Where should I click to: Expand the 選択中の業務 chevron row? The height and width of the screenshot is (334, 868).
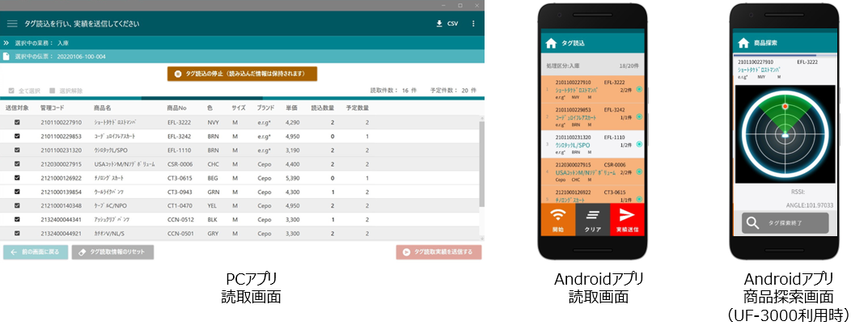click(6, 42)
